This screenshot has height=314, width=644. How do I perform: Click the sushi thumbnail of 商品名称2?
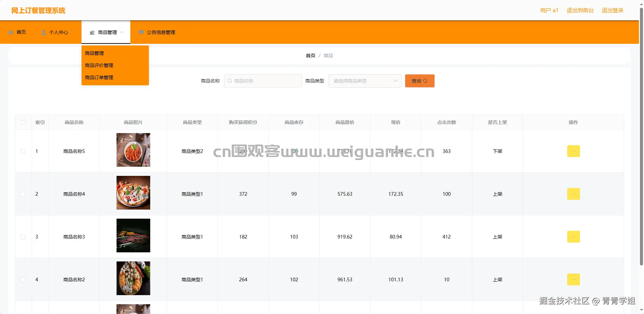133,278
